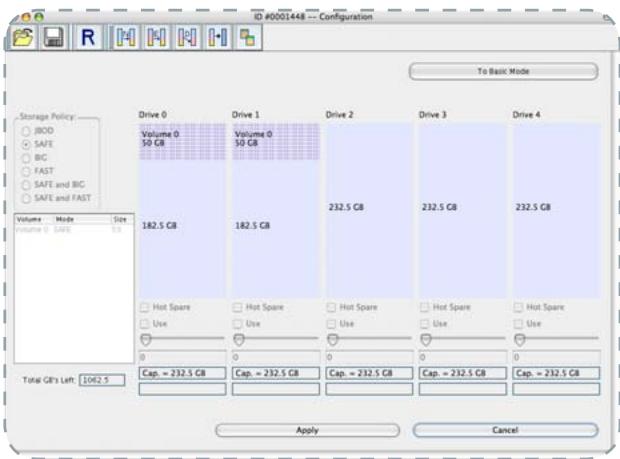Select the BIG storage policy
The image size is (620, 459).
pyautogui.click(x=26, y=158)
